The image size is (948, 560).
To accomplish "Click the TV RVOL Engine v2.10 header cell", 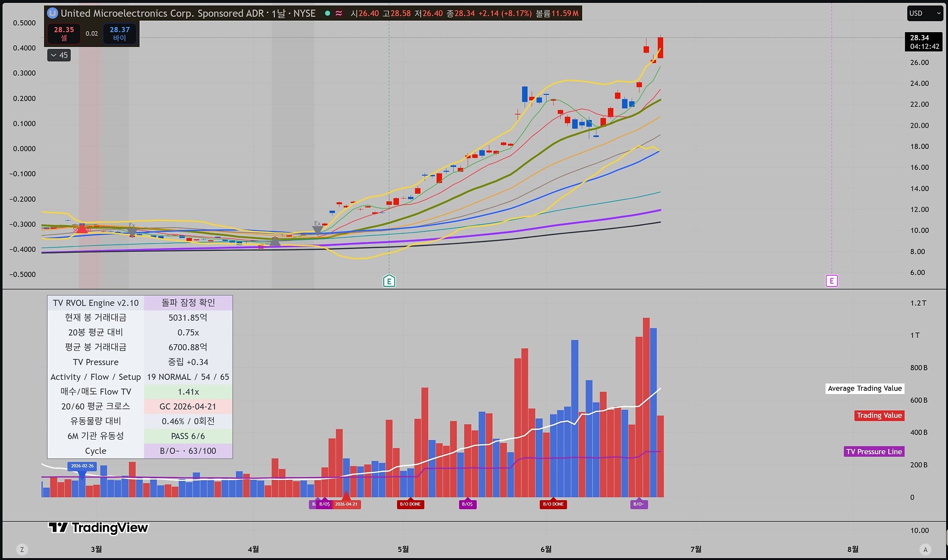I will coord(96,303).
